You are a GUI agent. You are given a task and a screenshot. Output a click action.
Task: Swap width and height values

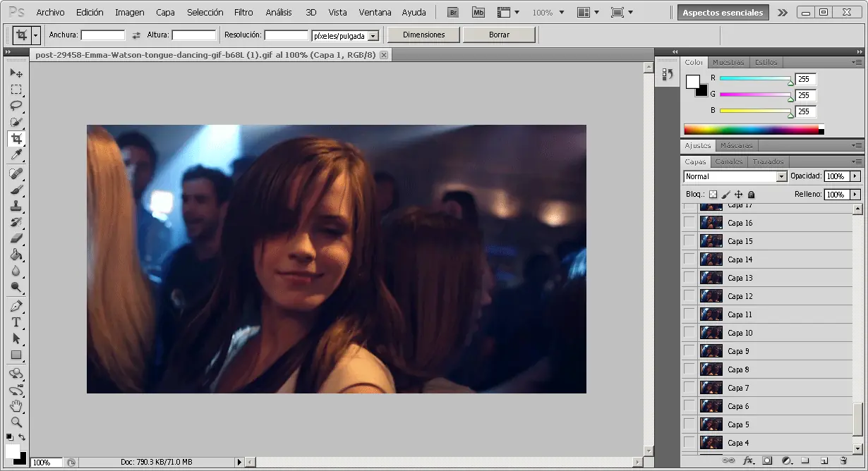tap(136, 35)
